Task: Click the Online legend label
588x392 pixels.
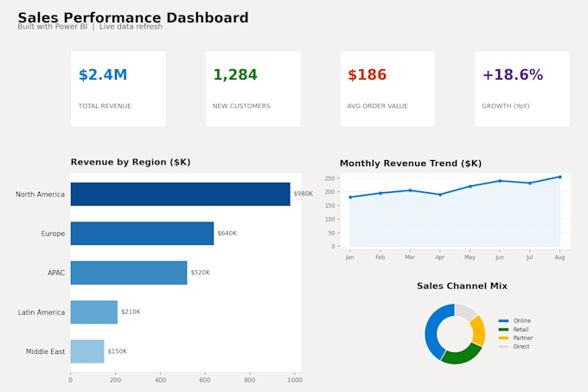Action: (x=522, y=321)
